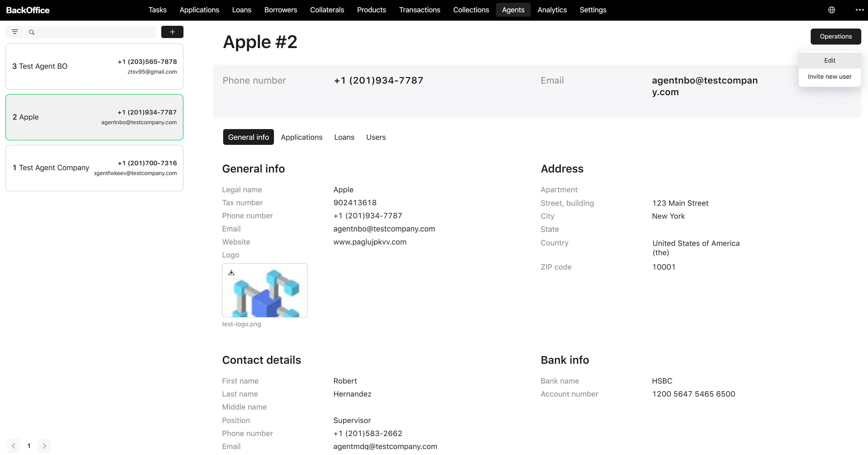Go to next page of agents
Screen dimensions: 868x455
44,446
